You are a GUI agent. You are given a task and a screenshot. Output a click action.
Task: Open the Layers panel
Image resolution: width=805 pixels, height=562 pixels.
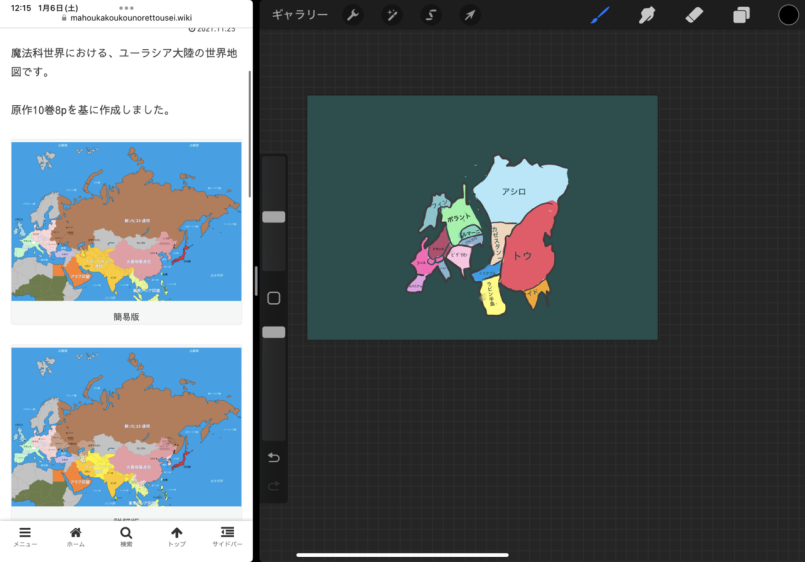[x=741, y=15]
